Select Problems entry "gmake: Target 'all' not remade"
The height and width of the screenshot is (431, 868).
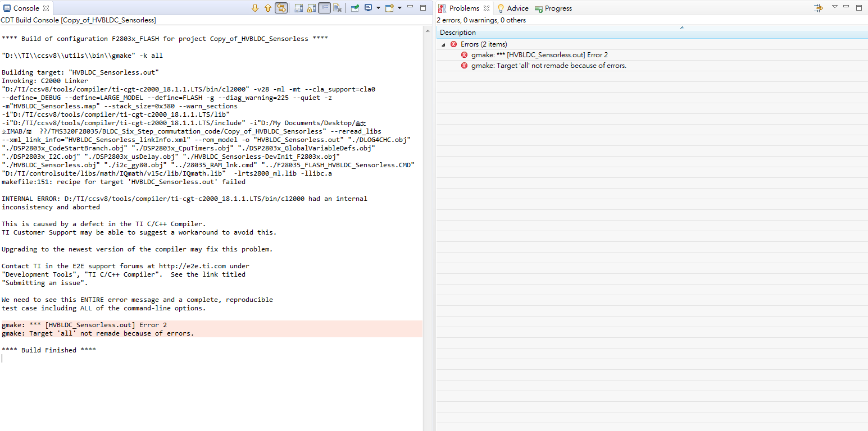click(x=652, y=66)
